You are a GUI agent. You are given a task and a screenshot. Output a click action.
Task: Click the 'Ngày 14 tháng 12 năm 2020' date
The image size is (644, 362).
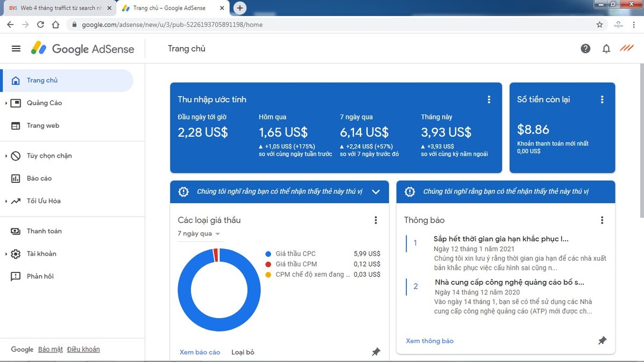pos(478,292)
